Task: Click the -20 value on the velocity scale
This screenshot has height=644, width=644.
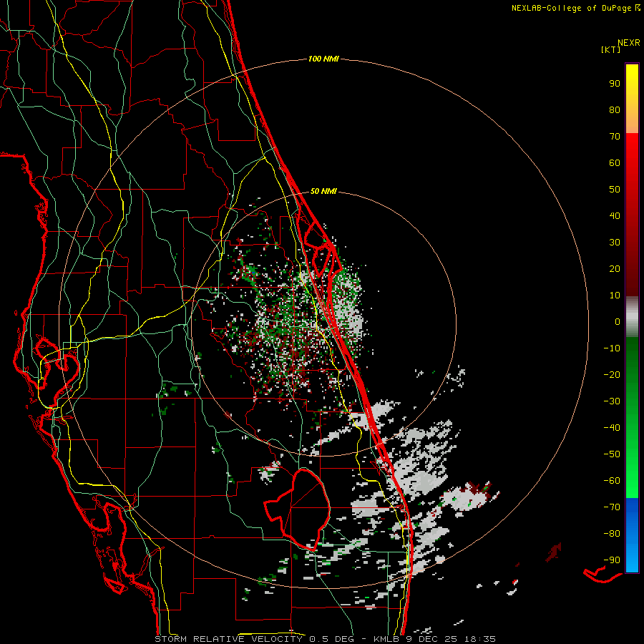Action: 612,375
